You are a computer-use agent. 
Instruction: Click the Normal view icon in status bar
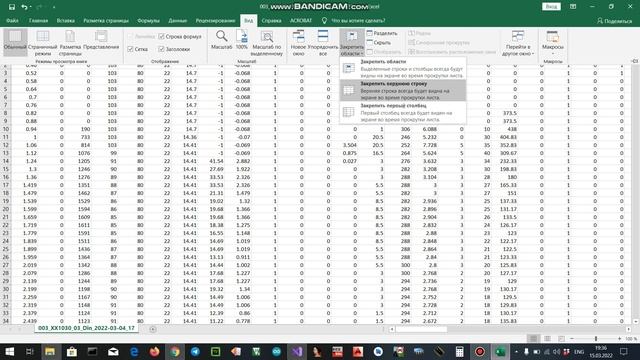[533, 339]
